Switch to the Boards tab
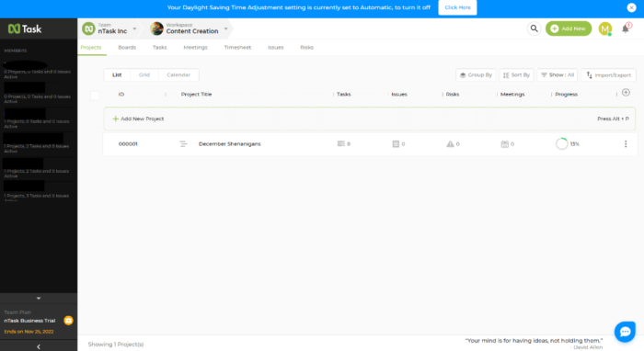The height and width of the screenshot is (351, 644). coord(127,48)
